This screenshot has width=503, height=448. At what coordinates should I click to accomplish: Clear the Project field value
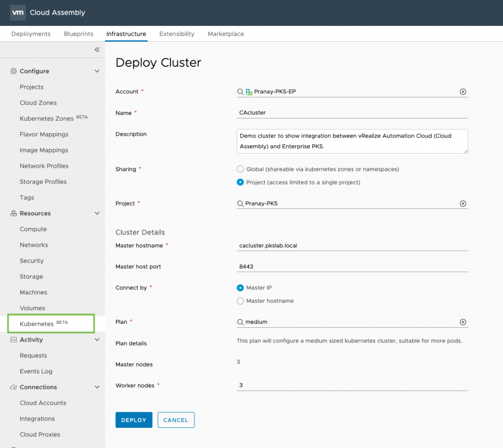pyautogui.click(x=463, y=204)
